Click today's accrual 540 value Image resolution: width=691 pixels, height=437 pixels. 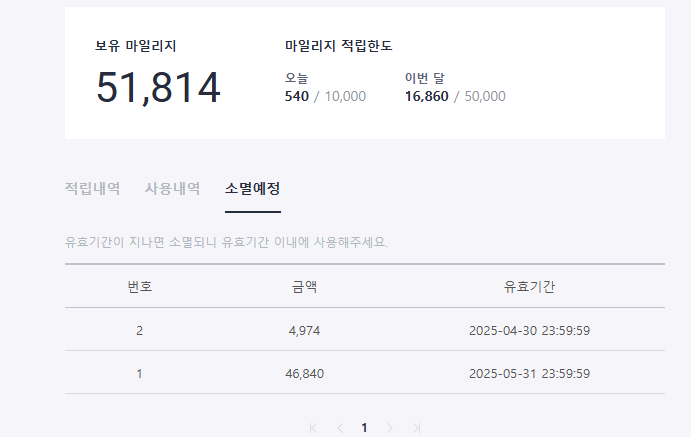click(x=297, y=96)
